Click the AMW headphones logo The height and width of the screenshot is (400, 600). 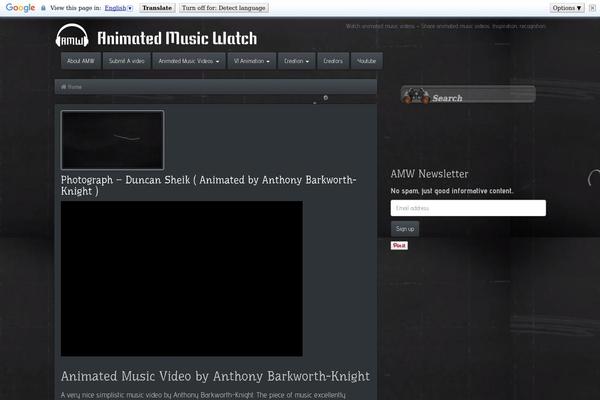(72, 36)
